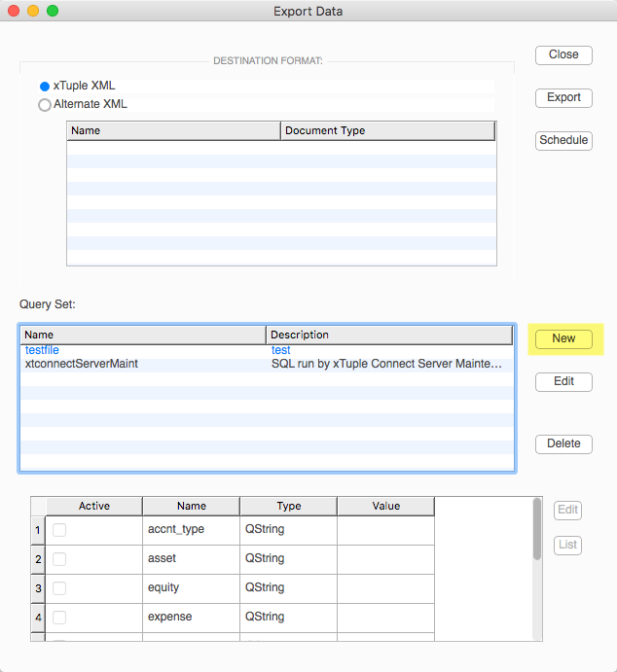Sort by the Document Type column header

tap(387, 130)
